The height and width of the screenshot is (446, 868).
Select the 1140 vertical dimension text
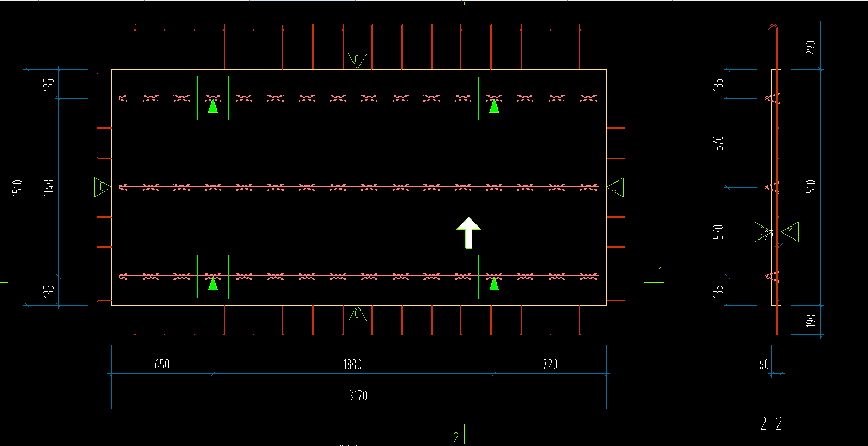click(49, 188)
